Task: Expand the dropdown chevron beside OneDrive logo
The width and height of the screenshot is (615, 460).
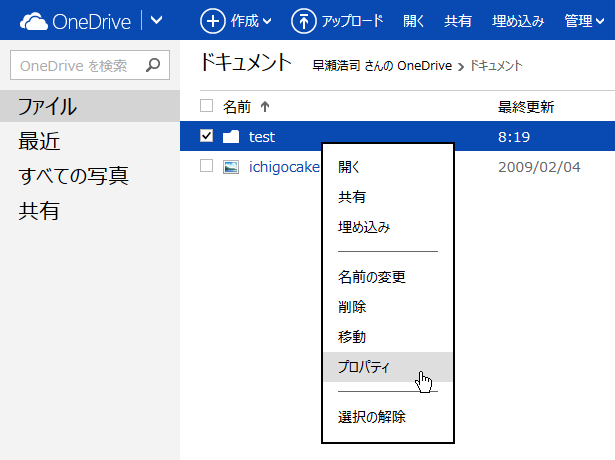Action: [156, 20]
